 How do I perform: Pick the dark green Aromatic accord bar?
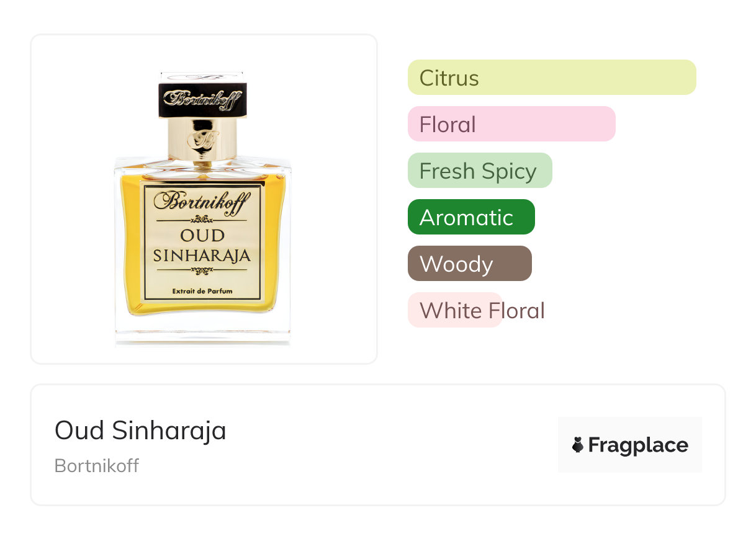pos(470,217)
